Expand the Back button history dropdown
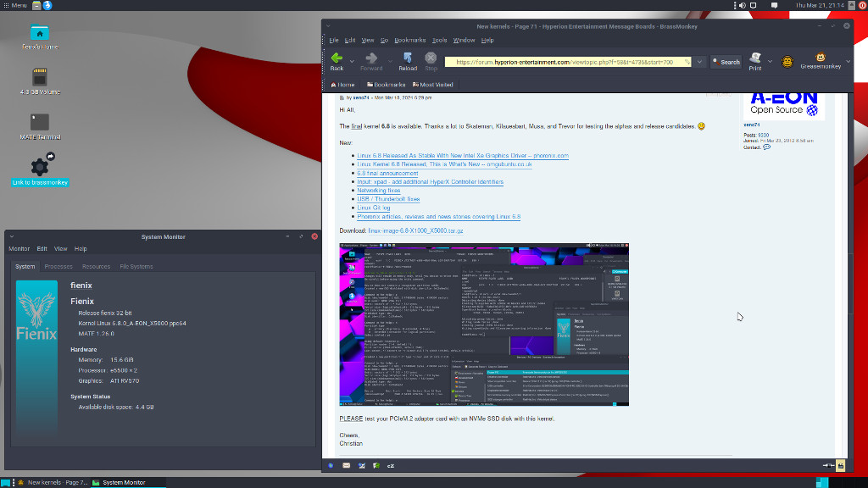This screenshot has width=868, height=488. (352, 61)
